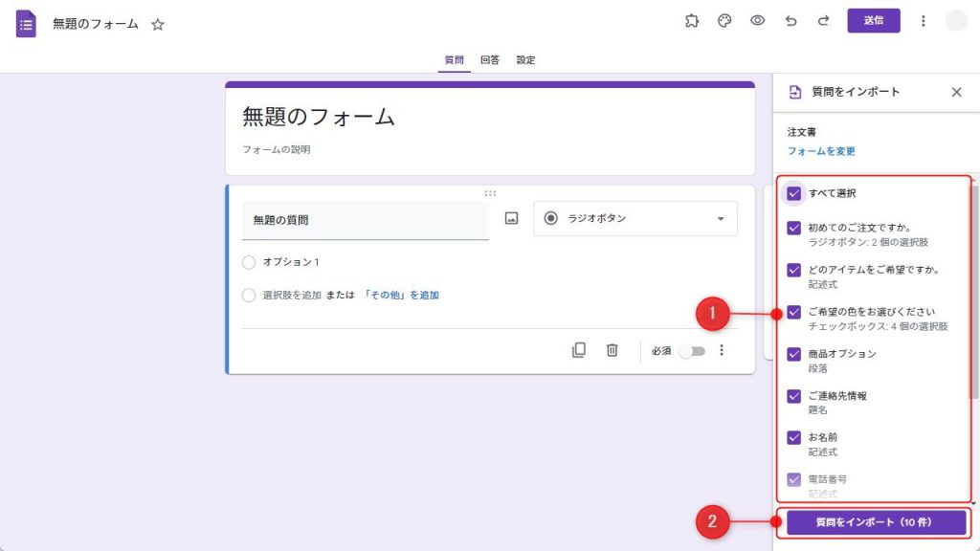
Task: Edit the フォームの説明 description field
Action: tap(277, 149)
